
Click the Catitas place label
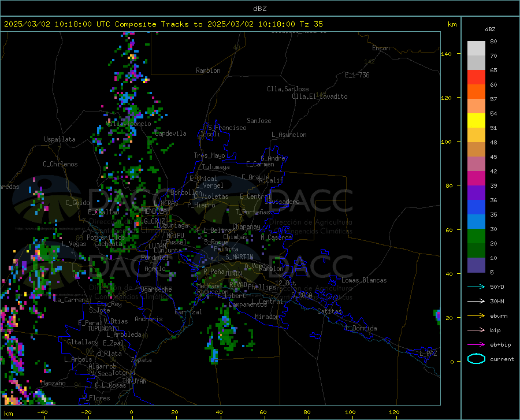[330, 311]
